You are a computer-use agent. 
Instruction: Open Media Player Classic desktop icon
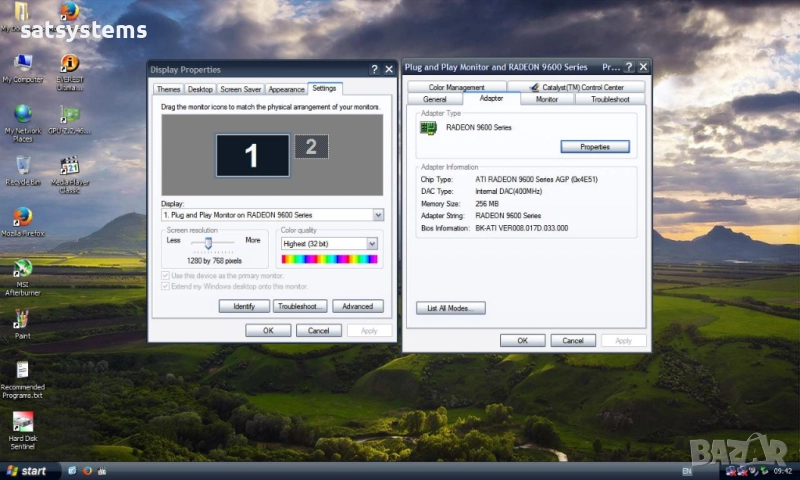[x=69, y=166]
